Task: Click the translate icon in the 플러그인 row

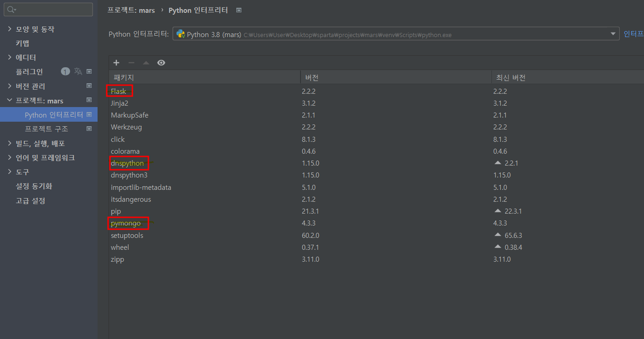Action: 78,71
